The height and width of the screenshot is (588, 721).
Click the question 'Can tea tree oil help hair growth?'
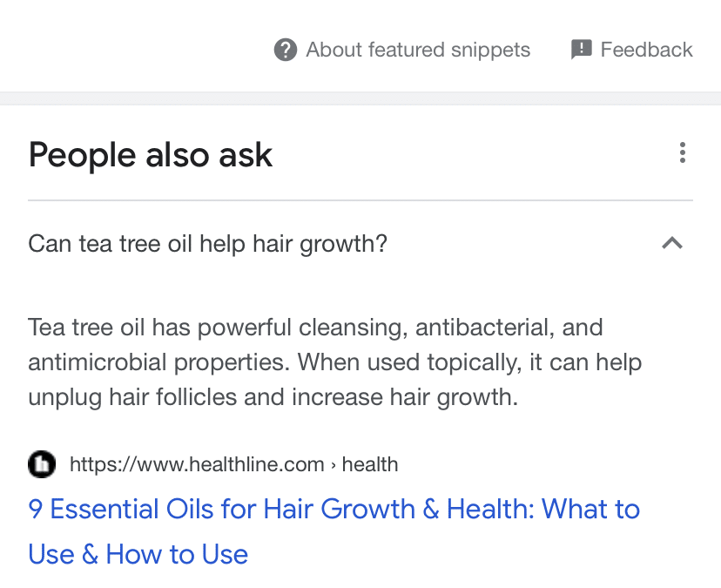tap(207, 244)
